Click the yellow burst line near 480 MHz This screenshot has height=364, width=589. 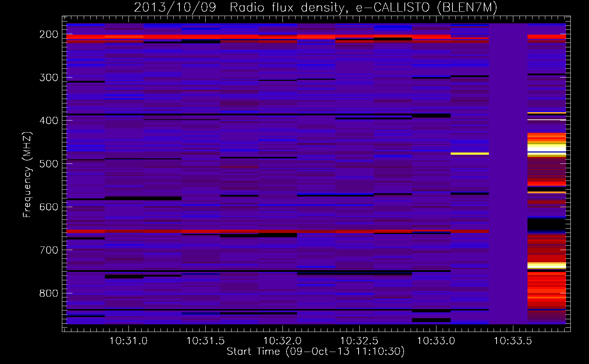(470, 154)
